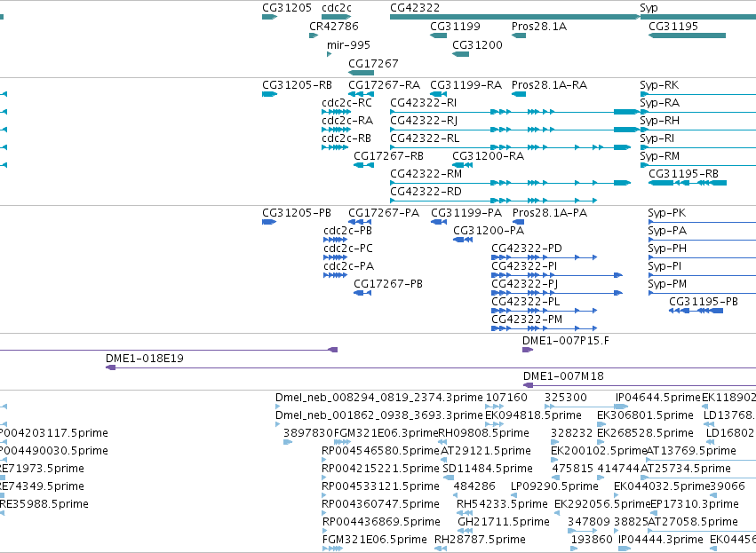Select protein CG31195-PB
Screen dimensions: 756x553
[x=696, y=312]
